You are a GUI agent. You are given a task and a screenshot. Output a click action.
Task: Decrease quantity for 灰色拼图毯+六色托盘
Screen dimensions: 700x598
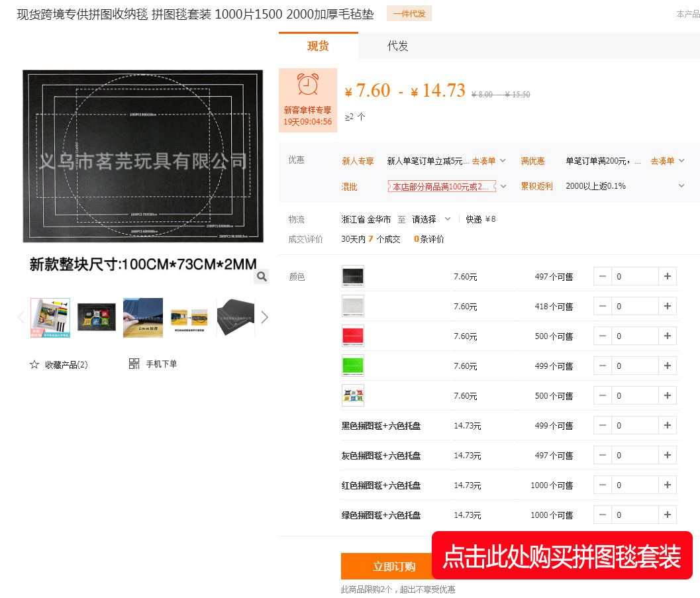click(602, 455)
